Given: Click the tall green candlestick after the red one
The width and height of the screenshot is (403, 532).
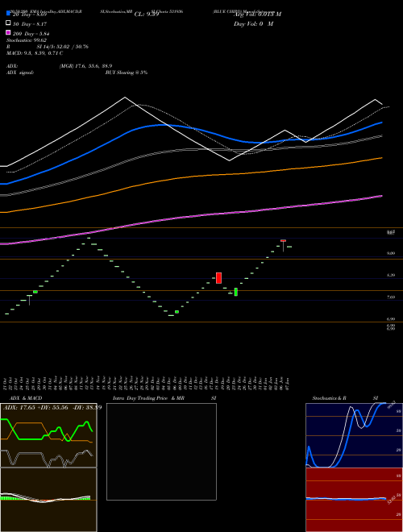Looking at the screenshot, I should coord(236,292).
